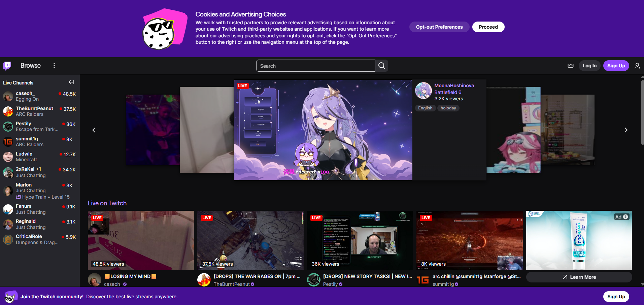Screen dimensions: 644x305
Task: Open the user profile icon menu
Action: tap(637, 66)
